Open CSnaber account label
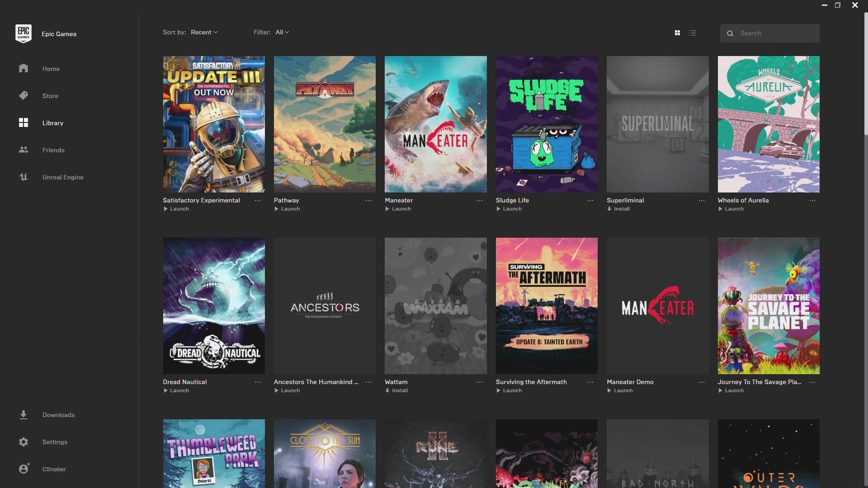868x488 pixels. (x=54, y=469)
